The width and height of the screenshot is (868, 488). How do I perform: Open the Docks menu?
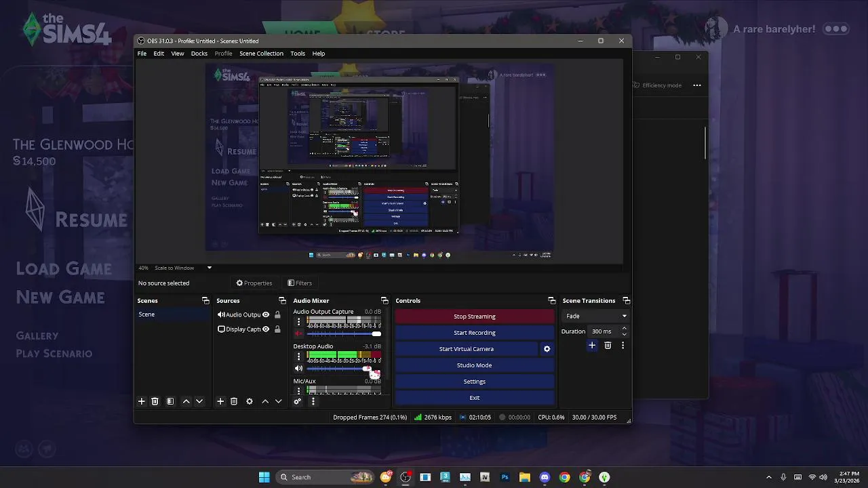click(x=199, y=54)
